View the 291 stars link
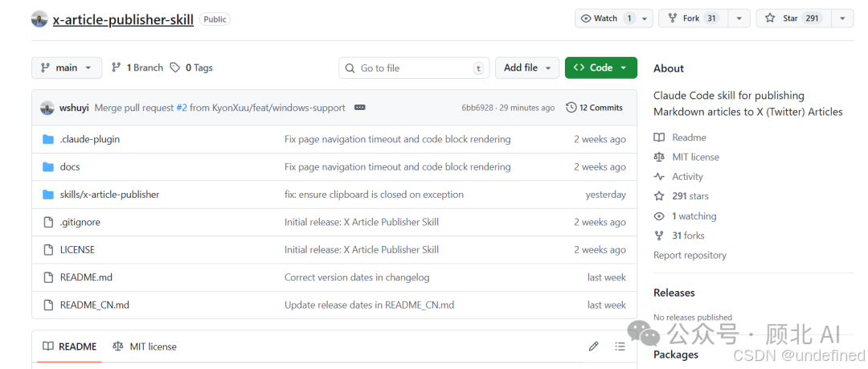Image resolution: width=868 pixels, height=369 pixels. point(690,196)
